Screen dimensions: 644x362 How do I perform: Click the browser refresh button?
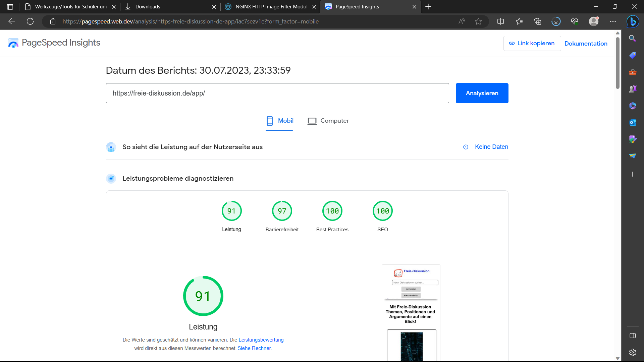coord(30,21)
